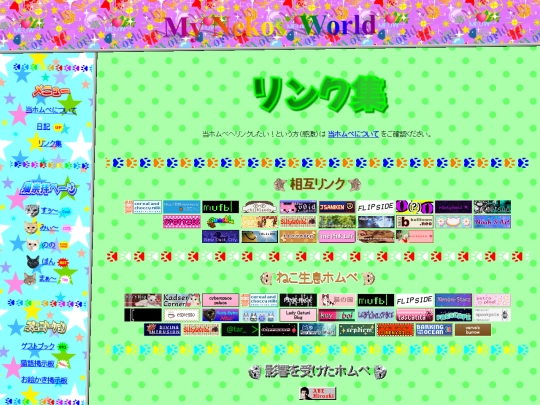Open the green @tar_ terminal banner

click(x=240, y=330)
